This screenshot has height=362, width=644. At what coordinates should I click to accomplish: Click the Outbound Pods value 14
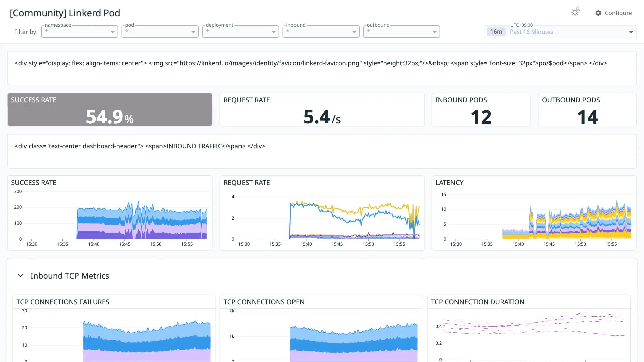tap(587, 117)
